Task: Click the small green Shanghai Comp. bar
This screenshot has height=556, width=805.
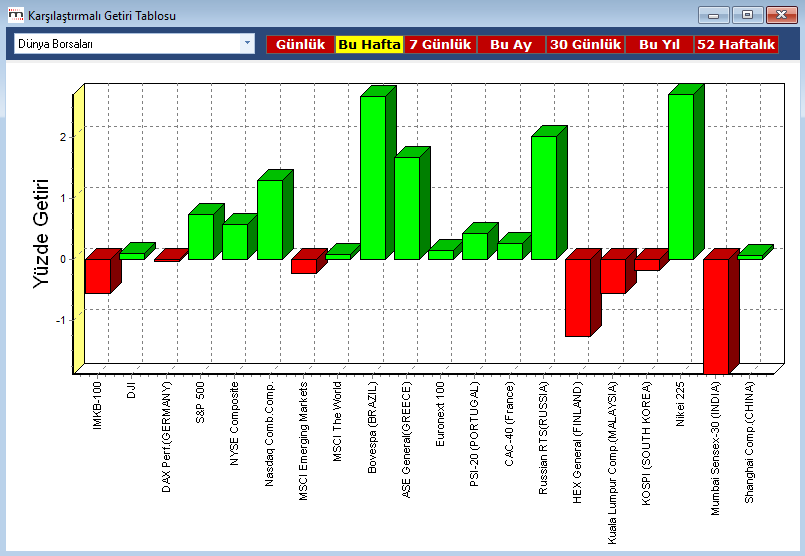Action: [x=750, y=257]
